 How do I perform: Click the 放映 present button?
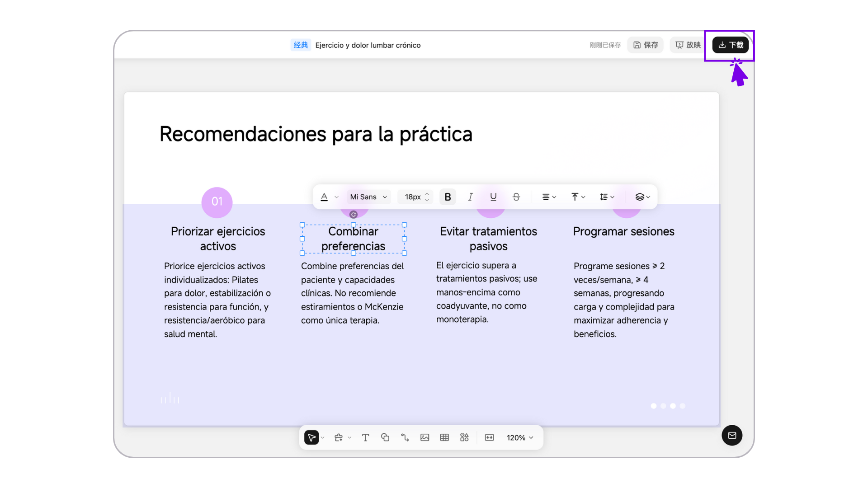688,45
